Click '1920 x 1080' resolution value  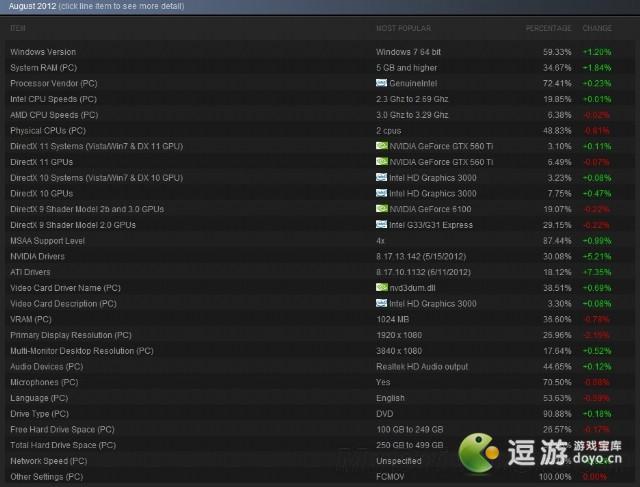click(x=399, y=335)
